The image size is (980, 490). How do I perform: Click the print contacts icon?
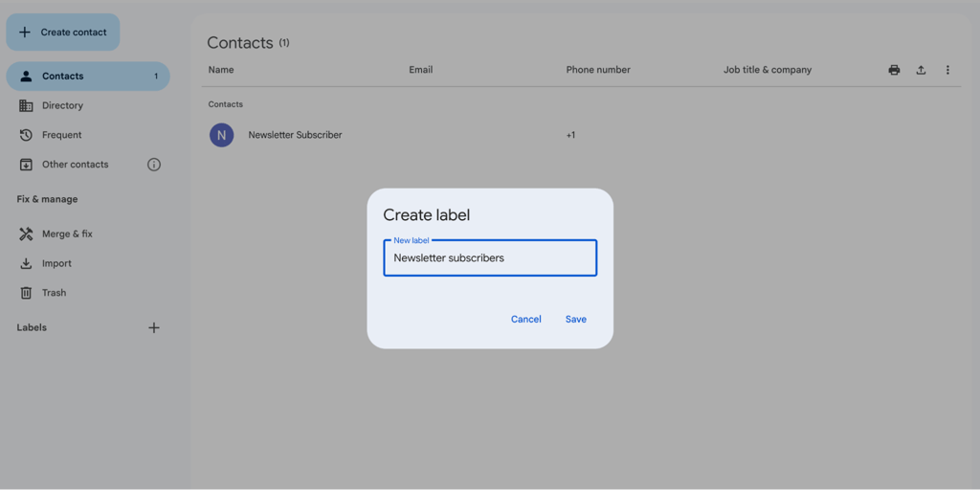895,70
